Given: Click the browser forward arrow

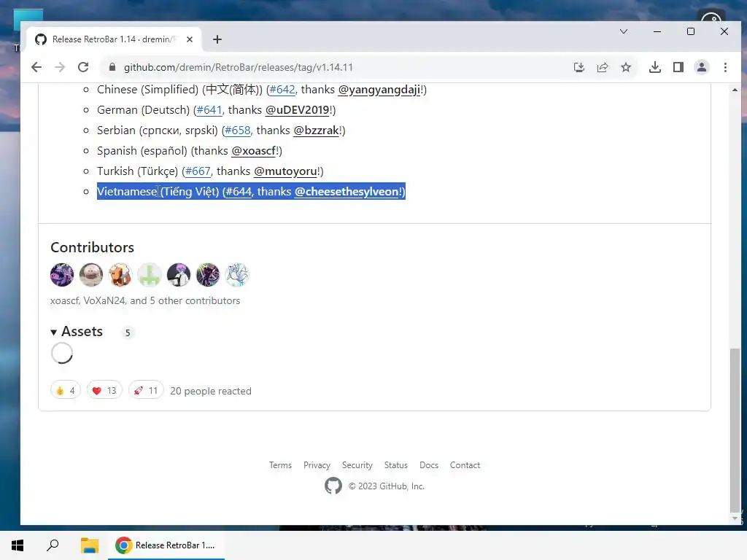Looking at the screenshot, I should click(60, 67).
